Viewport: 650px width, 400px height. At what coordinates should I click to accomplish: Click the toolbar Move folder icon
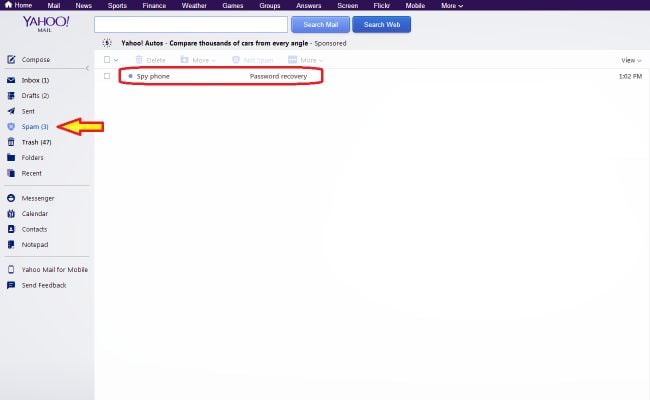pyautogui.click(x=184, y=60)
